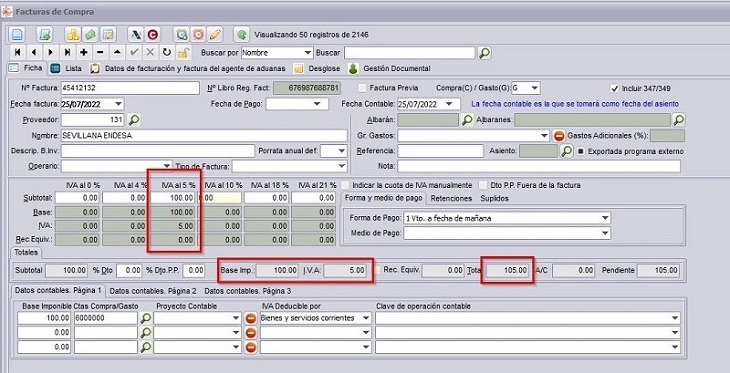Expand the Gr. Gastos dropdown
Image resolution: width=730 pixels, height=373 pixels.
click(x=544, y=136)
